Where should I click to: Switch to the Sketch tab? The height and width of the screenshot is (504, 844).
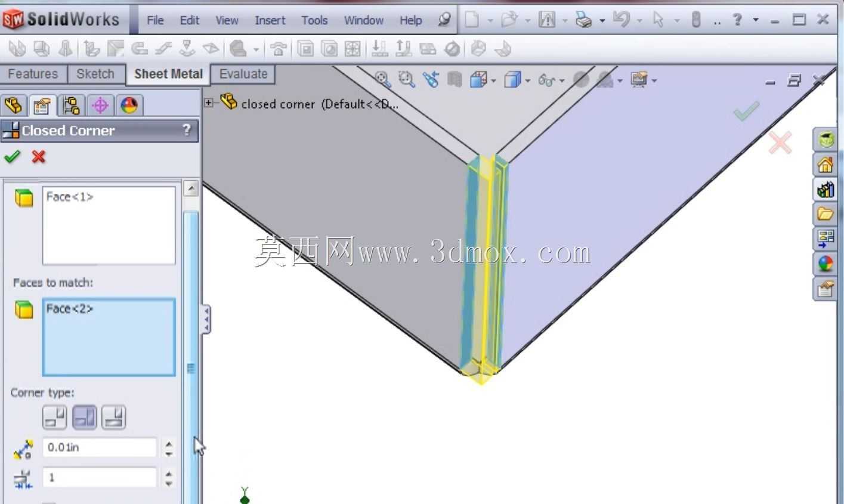tap(95, 74)
